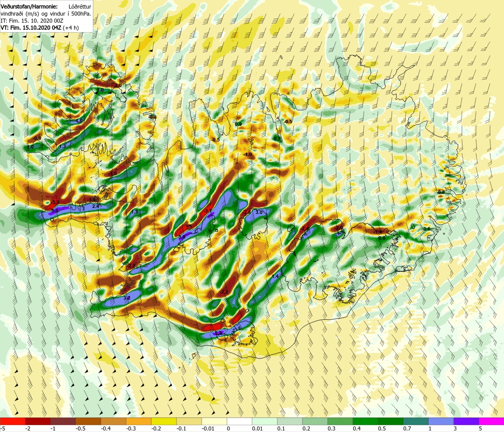Click the magenta legend swatch labeled 5
The image size is (504, 432).
tap(491, 421)
